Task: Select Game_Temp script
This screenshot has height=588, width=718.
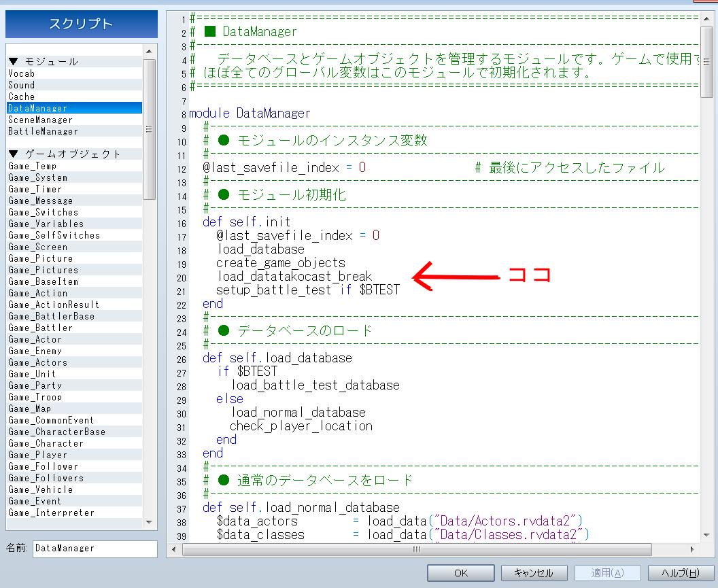Action: [75, 166]
